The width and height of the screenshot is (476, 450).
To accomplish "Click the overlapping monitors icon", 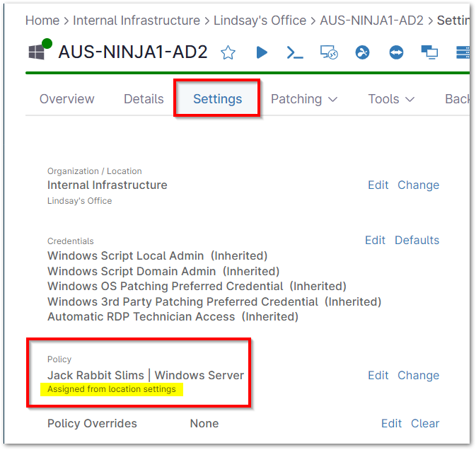I will pyautogui.click(x=429, y=52).
